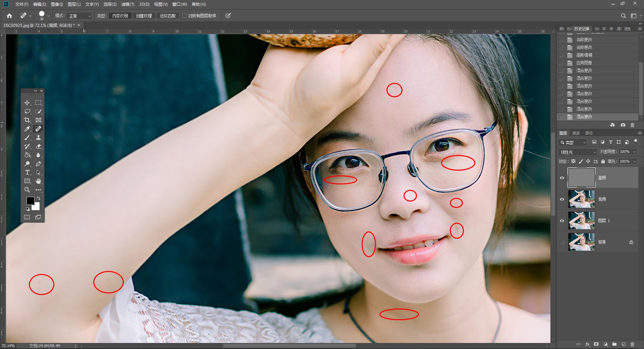Toggle visibility of 图层 1

[562, 221]
